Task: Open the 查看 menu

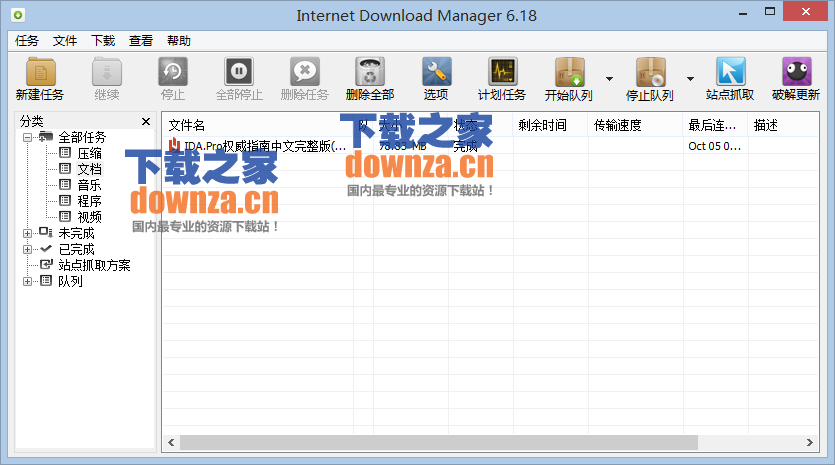Action: click(x=141, y=41)
